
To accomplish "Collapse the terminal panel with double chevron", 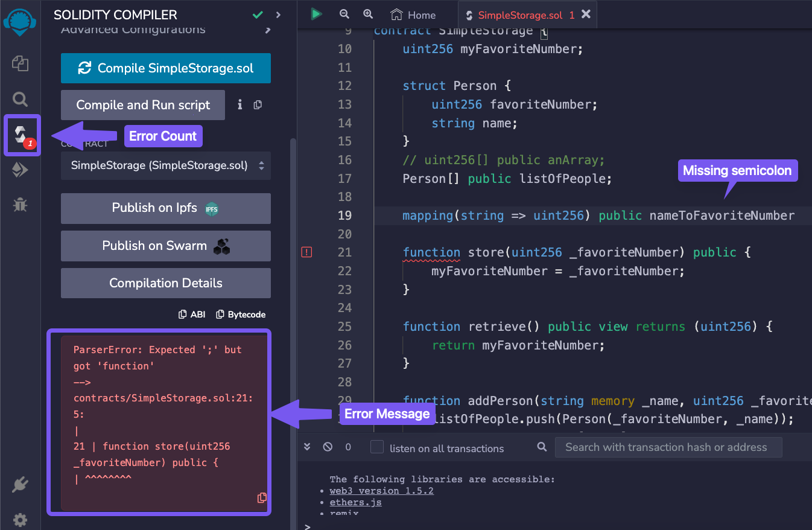I will tap(307, 447).
